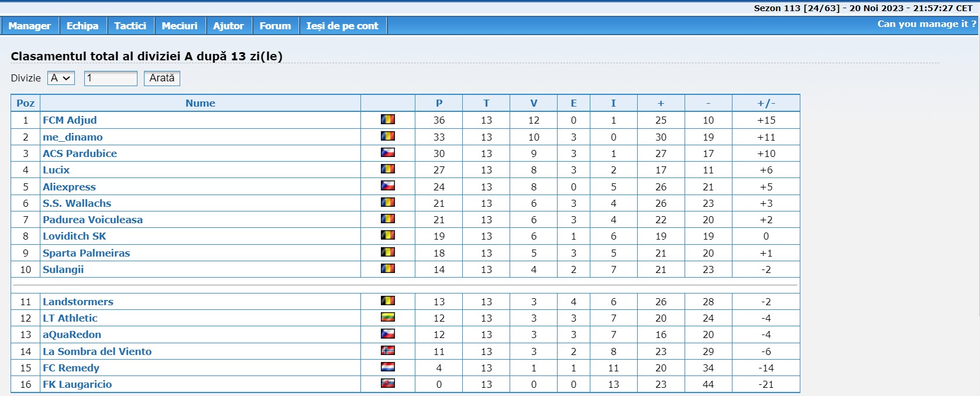Click the Dutch flag next to FC Remedy
The height and width of the screenshot is (396, 980).
[x=388, y=367]
